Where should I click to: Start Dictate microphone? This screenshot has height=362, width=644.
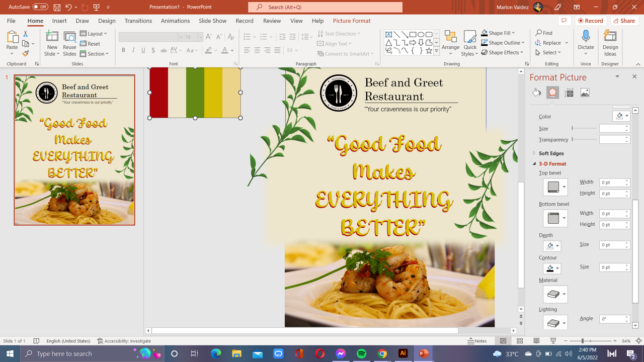586,43
